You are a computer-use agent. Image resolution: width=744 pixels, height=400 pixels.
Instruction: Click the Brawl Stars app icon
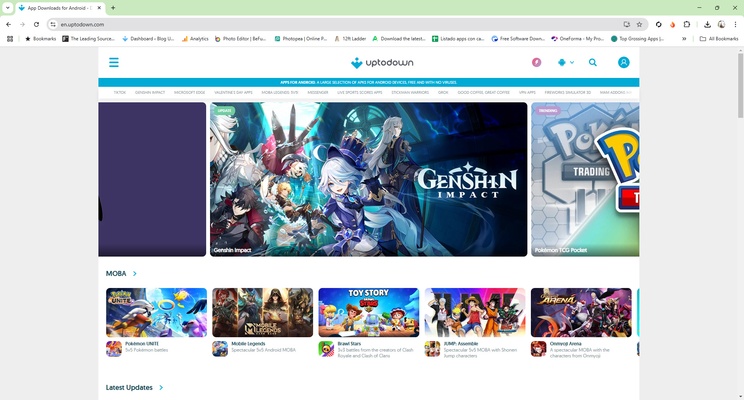tap(326, 349)
